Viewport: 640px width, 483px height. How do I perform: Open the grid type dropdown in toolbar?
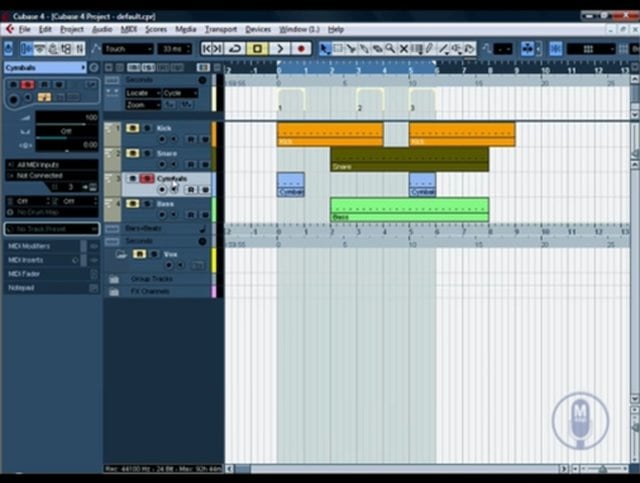591,49
